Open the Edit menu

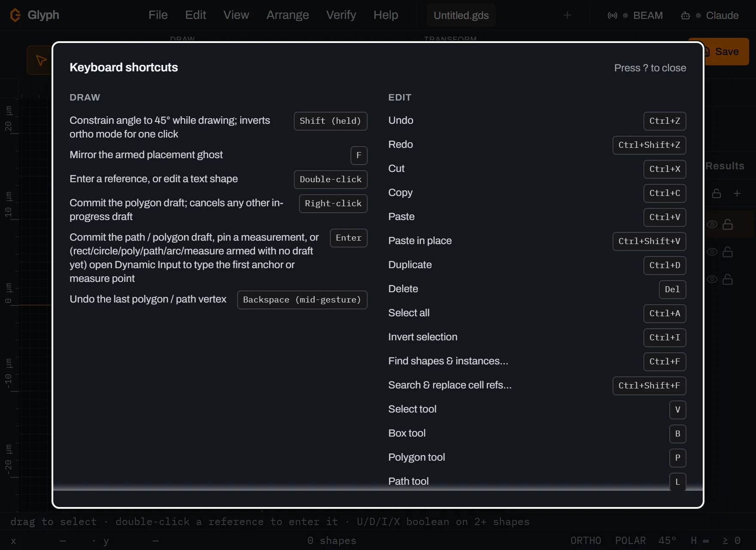(x=195, y=15)
